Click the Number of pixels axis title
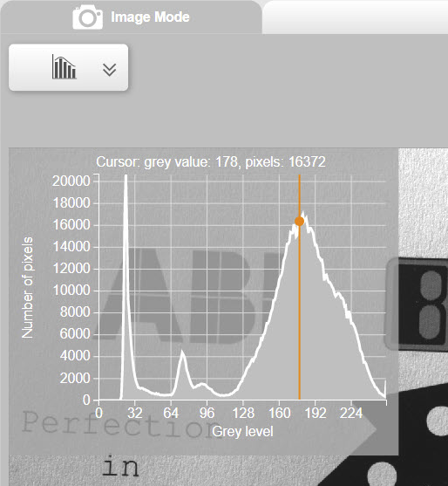 (27, 287)
